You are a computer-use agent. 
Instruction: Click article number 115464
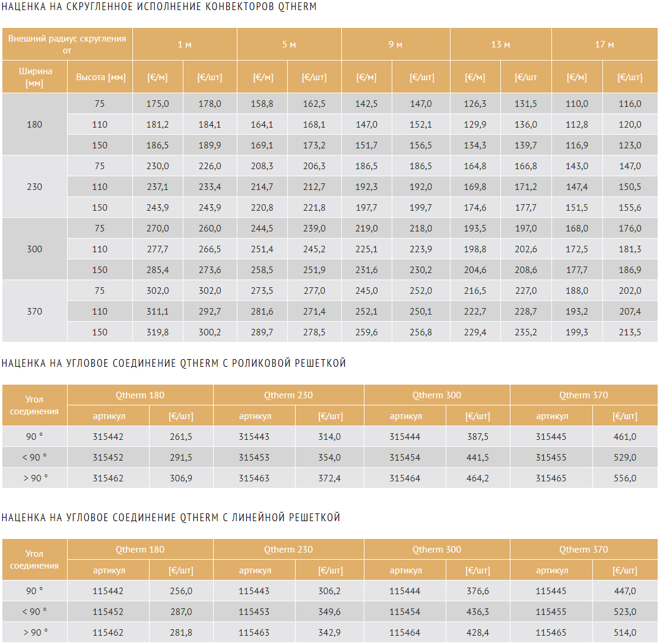(x=405, y=632)
